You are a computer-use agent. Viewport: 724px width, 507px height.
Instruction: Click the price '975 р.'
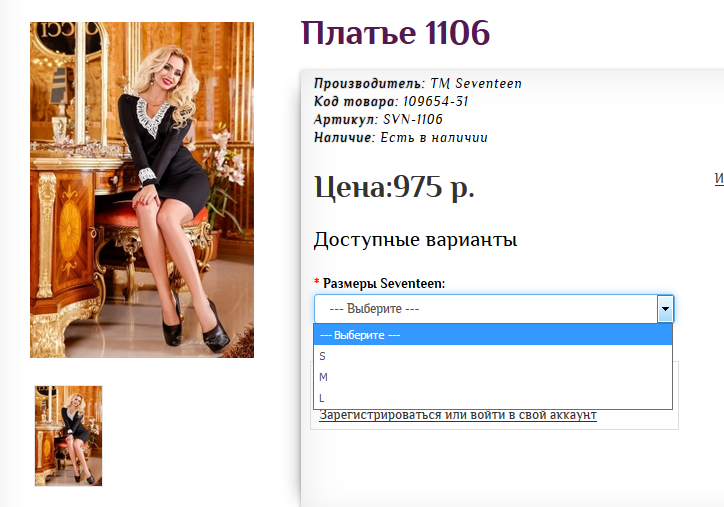434,187
